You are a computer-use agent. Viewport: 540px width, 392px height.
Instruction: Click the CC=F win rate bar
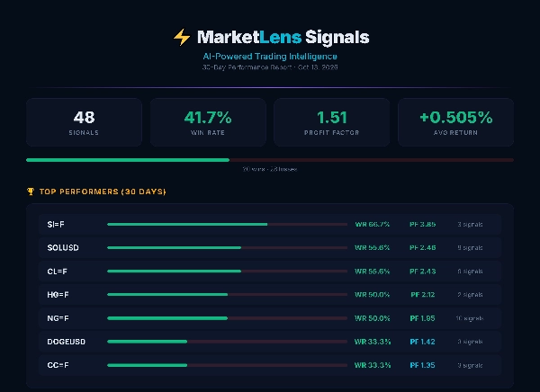click(228, 365)
